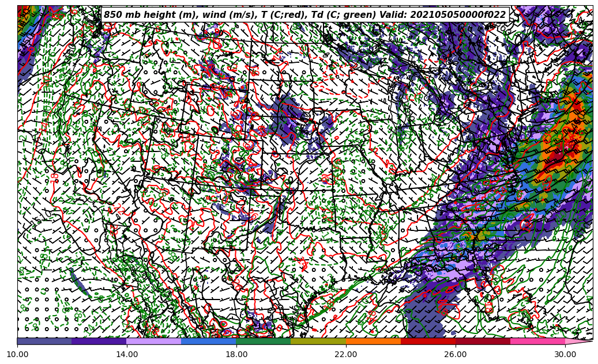Click the 26.00 colorbar tick label

[x=456, y=354]
